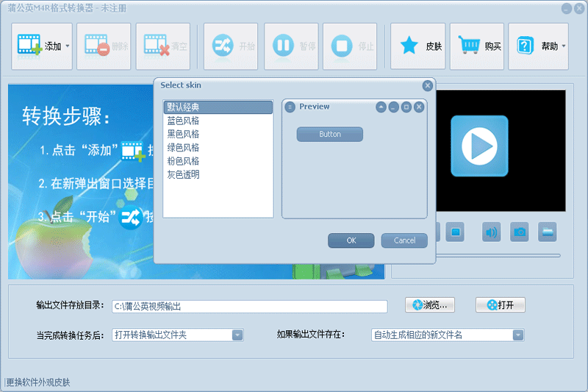Confirm skin selection with OK

tap(351, 240)
